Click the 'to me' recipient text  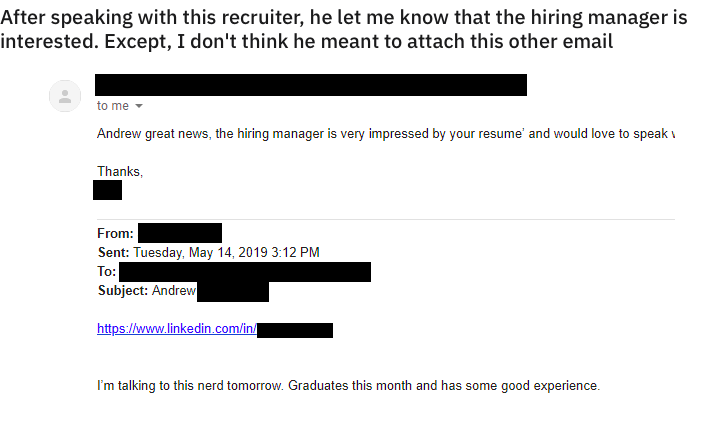(x=113, y=106)
